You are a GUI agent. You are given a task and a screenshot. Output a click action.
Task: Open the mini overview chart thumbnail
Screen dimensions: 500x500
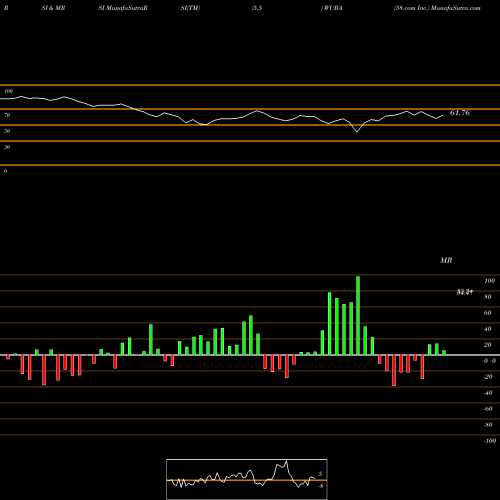click(247, 479)
